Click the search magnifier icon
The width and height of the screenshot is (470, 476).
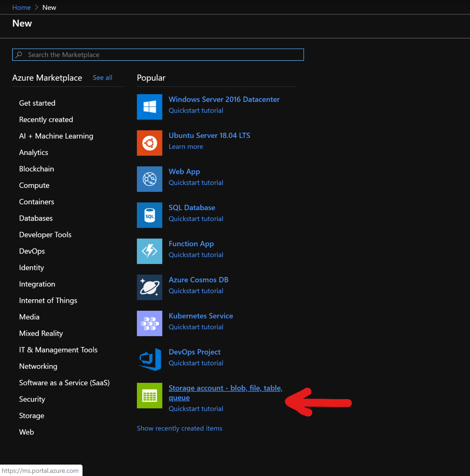coord(19,54)
